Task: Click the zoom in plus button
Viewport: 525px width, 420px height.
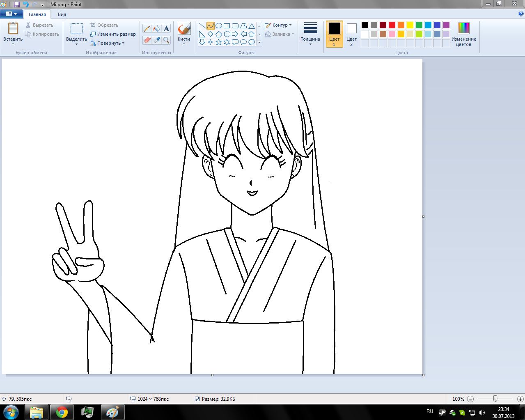Action: click(x=520, y=399)
